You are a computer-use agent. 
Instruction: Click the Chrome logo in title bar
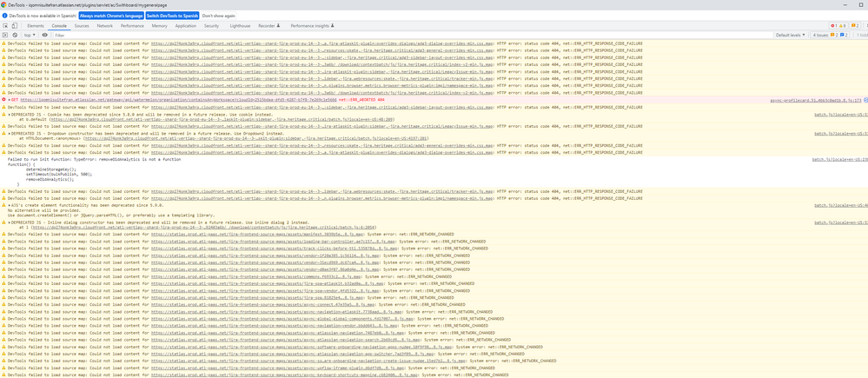tap(4, 4)
